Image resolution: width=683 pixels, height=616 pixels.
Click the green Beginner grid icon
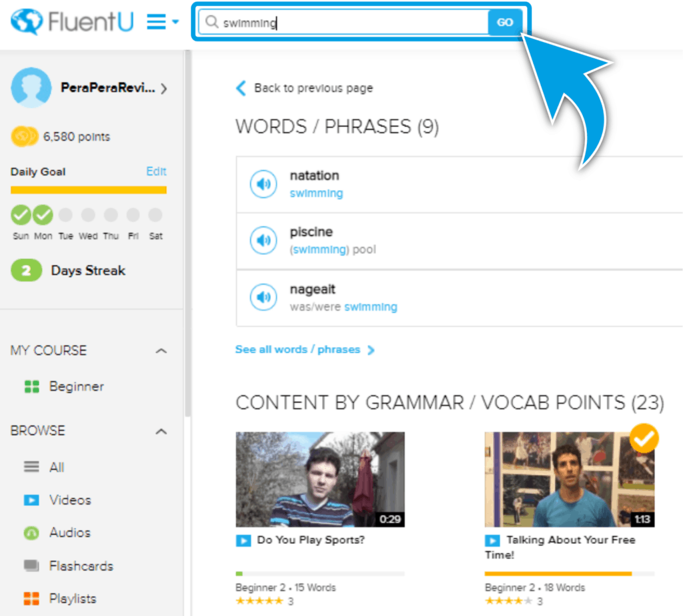(31, 386)
